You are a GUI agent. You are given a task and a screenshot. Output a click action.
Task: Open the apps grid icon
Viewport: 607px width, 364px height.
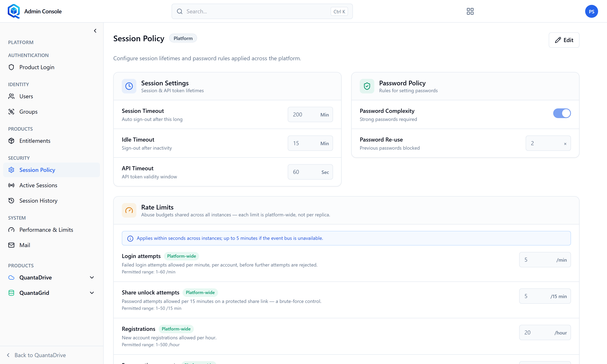click(470, 11)
